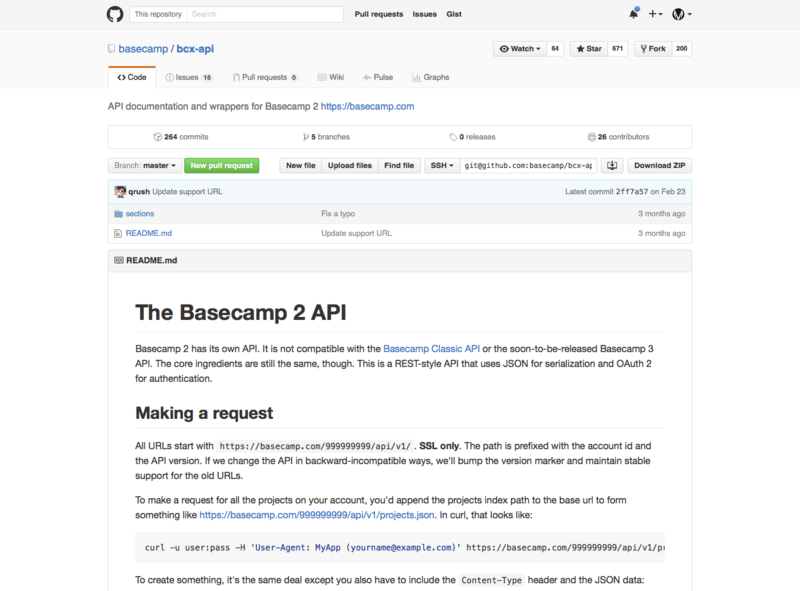800x591 pixels.
Task: Follow the https://basecamp.com description link
Action: tap(367, 106)
